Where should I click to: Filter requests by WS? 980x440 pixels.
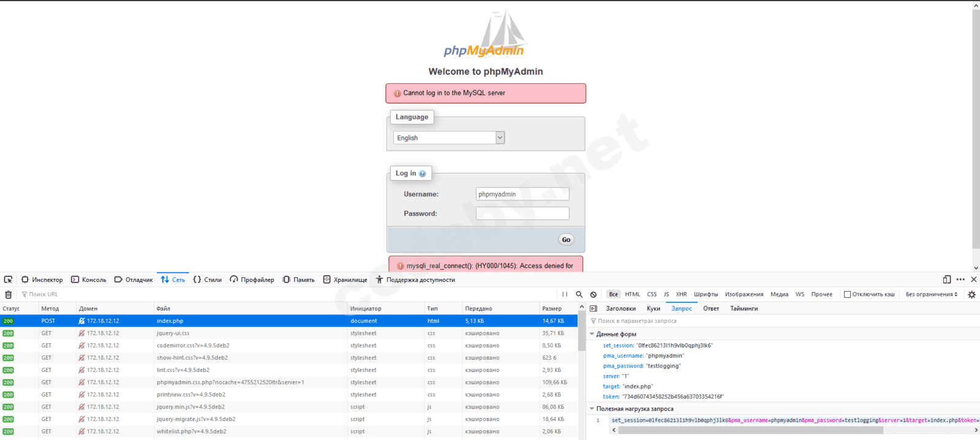click(800, 295)
